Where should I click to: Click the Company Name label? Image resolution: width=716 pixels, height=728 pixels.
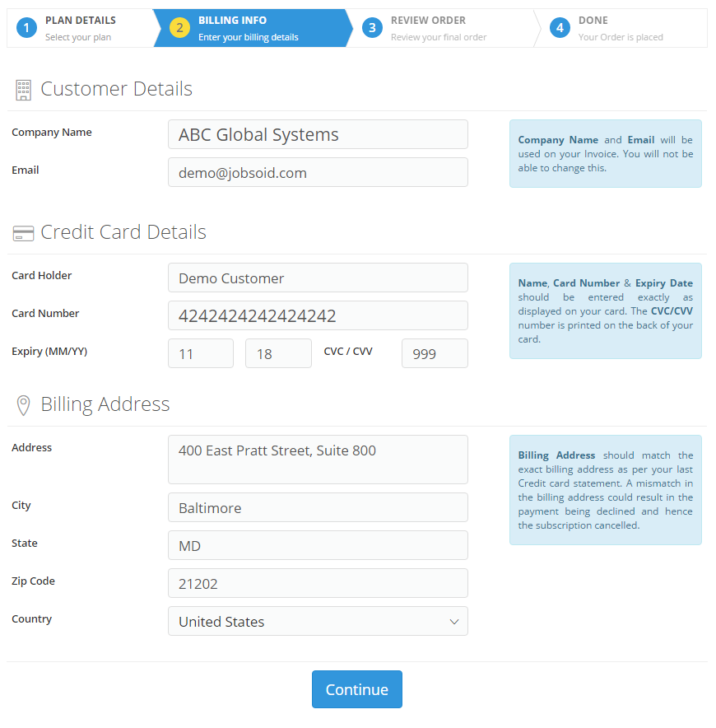[x=52, y=133]
